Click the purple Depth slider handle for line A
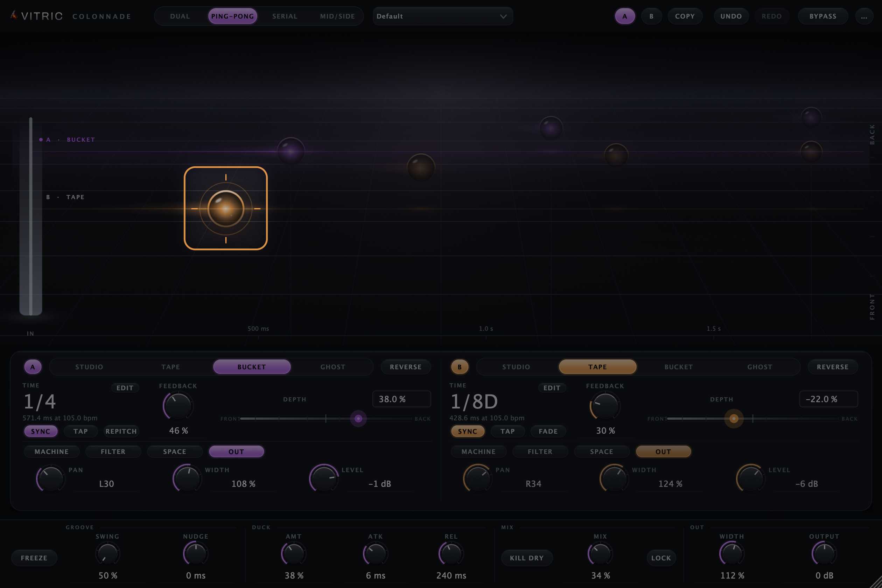Screen dimensions: 882x588 coord(358,419)
